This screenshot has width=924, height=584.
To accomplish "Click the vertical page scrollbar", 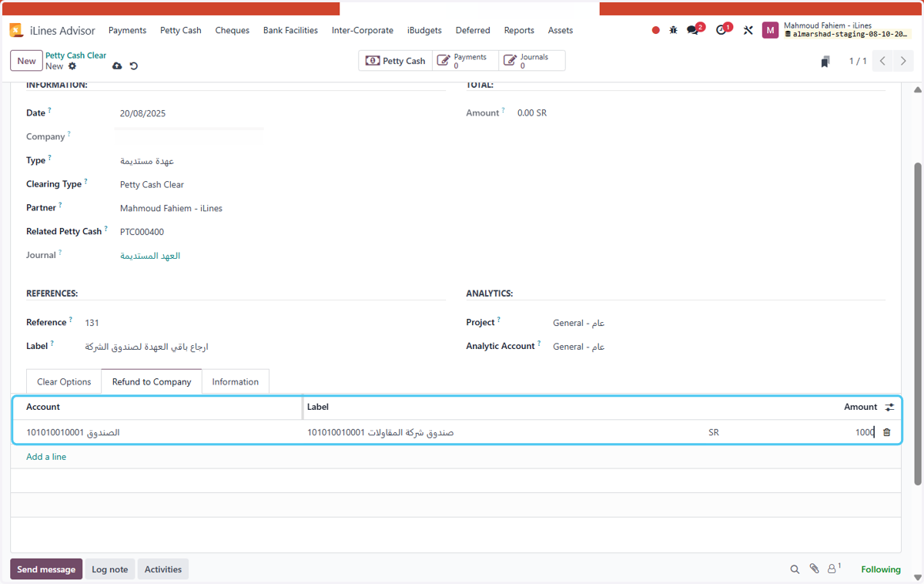I will pos(918,324).
